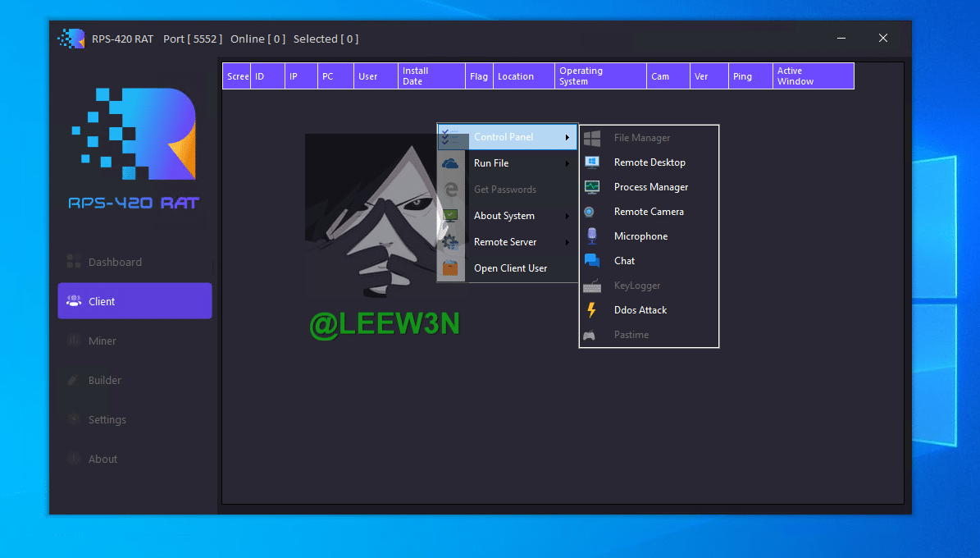Click the Process Manager icon
This screenshot has width=980, height=558.
[592, 187]
